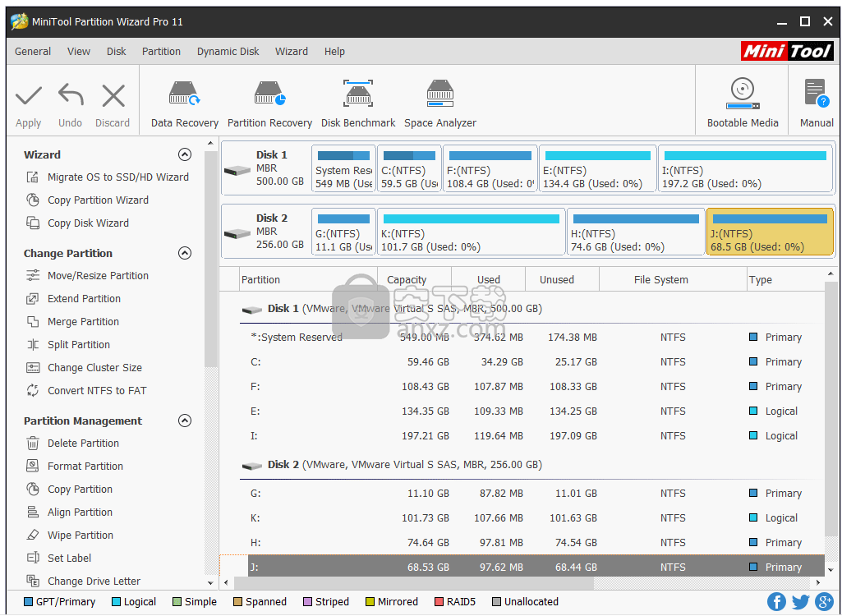Click the left panel scroll down arrow
Image resolution: width=842 pixels, height=616 pixels.
[210, 582]
